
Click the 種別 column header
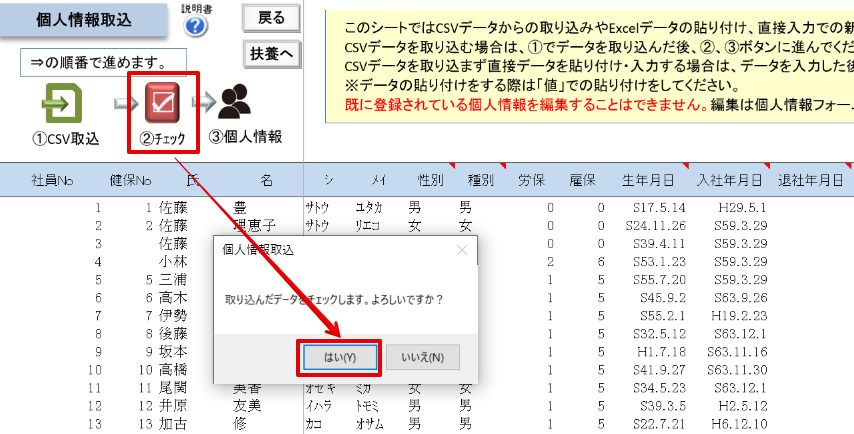click(481, 180)
